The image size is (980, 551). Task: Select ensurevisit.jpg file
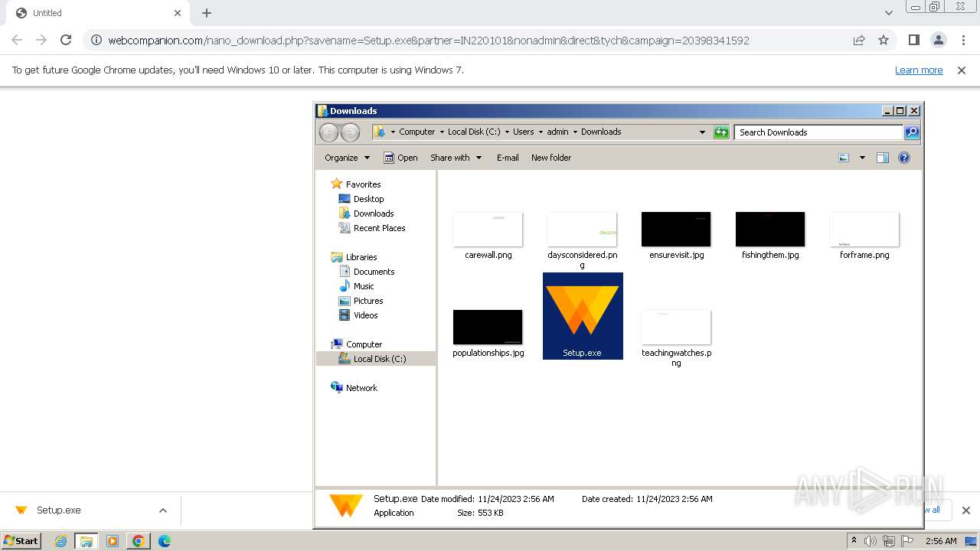point(676,236)
